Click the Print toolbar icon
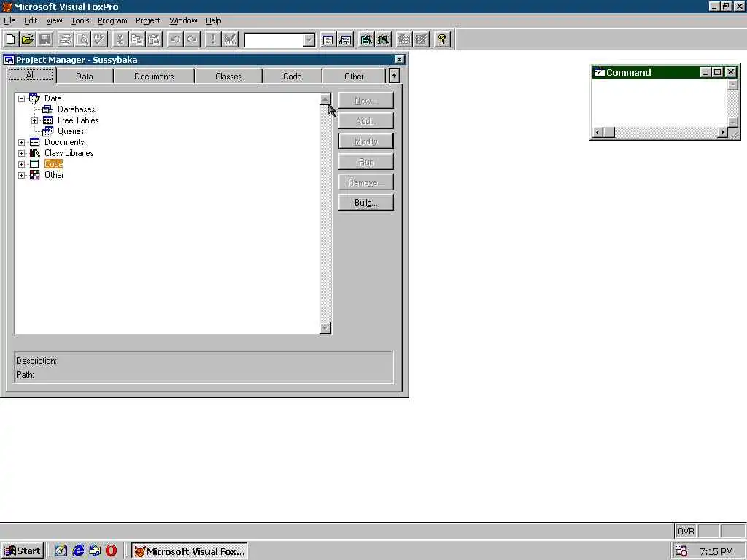This screenshot has width=747, height=560. (x=65, y=39)
